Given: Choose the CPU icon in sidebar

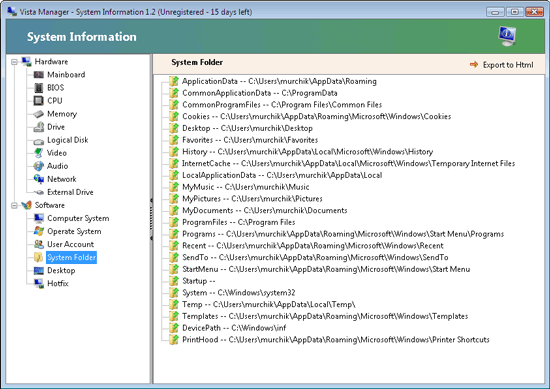Looking at the screenshot, I should point(39,101).
